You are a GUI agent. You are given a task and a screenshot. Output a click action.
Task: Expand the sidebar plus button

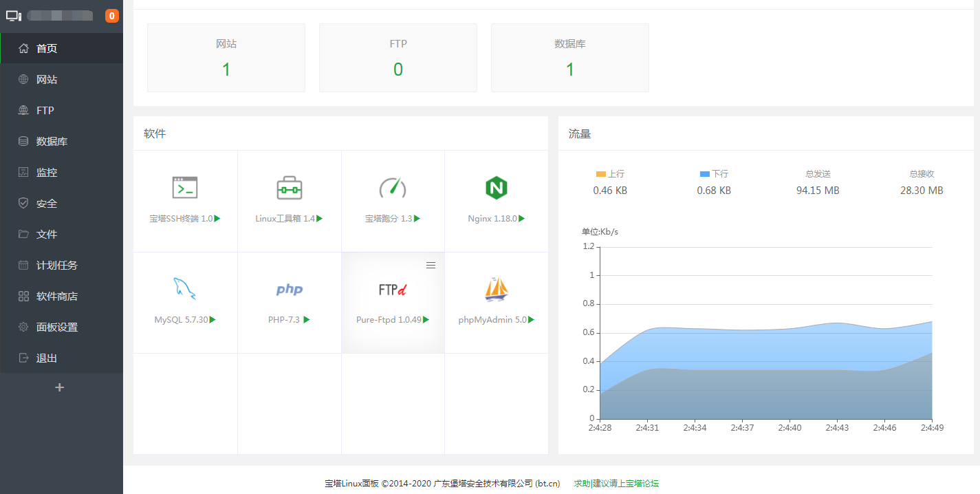[x=60, y=387]
